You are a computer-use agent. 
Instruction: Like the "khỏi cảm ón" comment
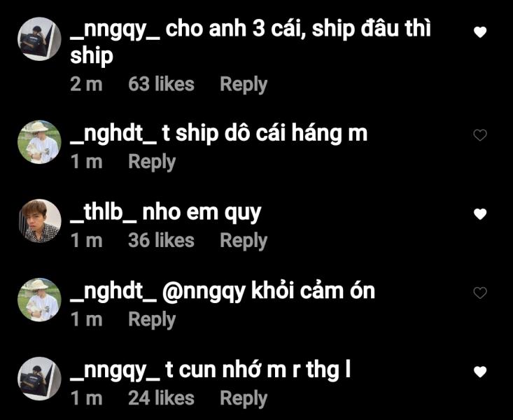[480, 293]
